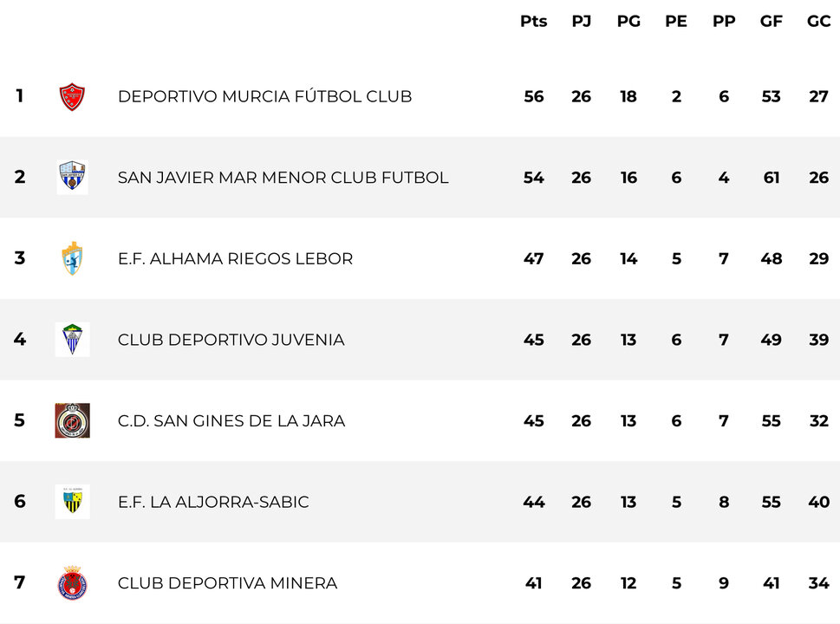840x624 pixels.
Task: Click the E.F. Alhama Riegos Lebor crest
Action: tap(72, 258)
